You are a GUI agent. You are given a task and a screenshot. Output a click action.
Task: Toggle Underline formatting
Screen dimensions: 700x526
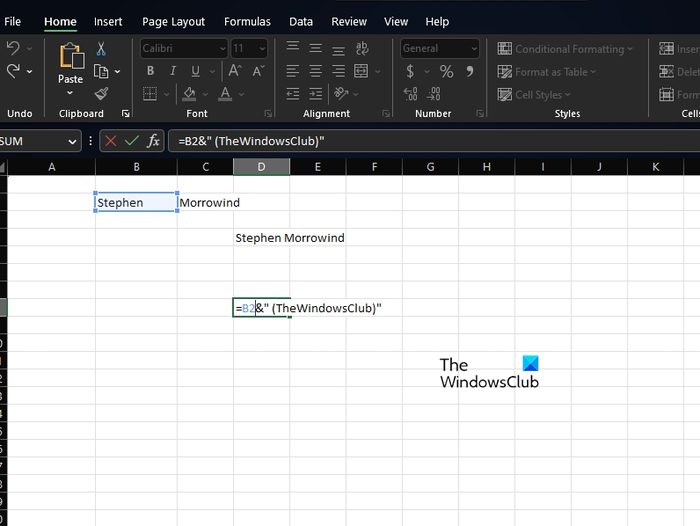pyautogui.click(x=193, y=71)
